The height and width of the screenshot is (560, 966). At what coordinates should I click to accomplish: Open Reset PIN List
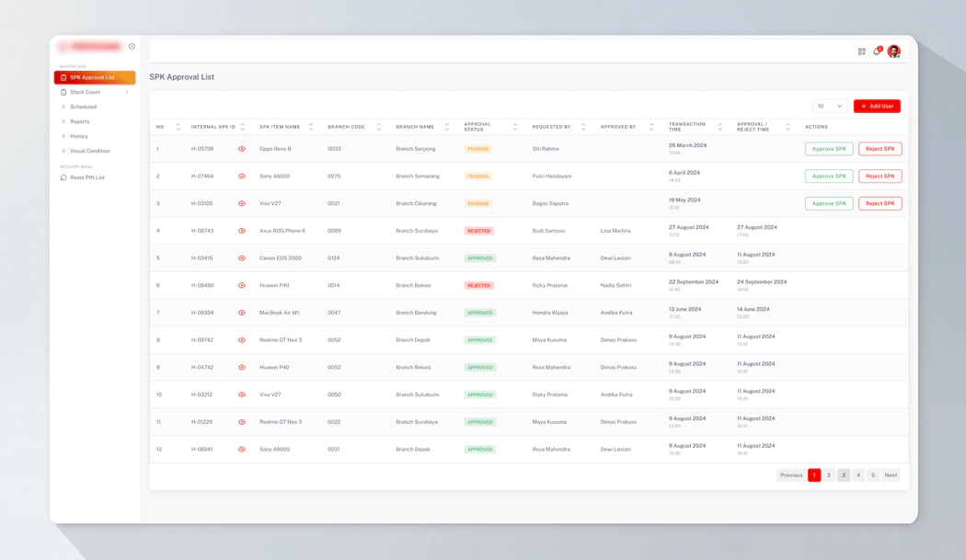pyautogui.click(x=86, y=177)
